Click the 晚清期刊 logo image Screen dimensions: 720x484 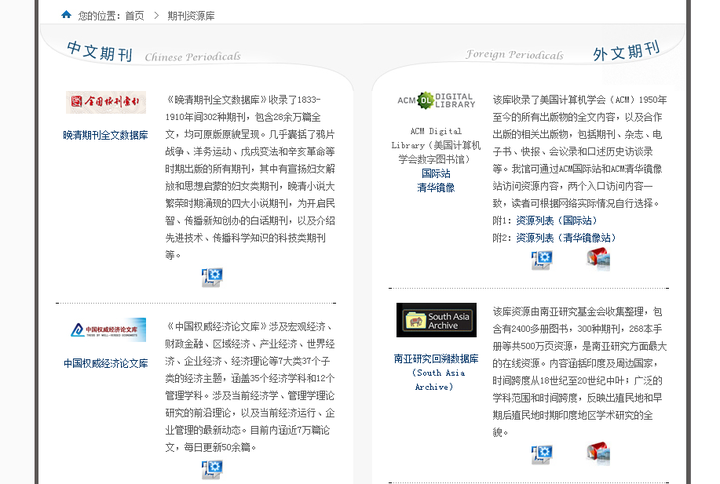pos(106,102)
